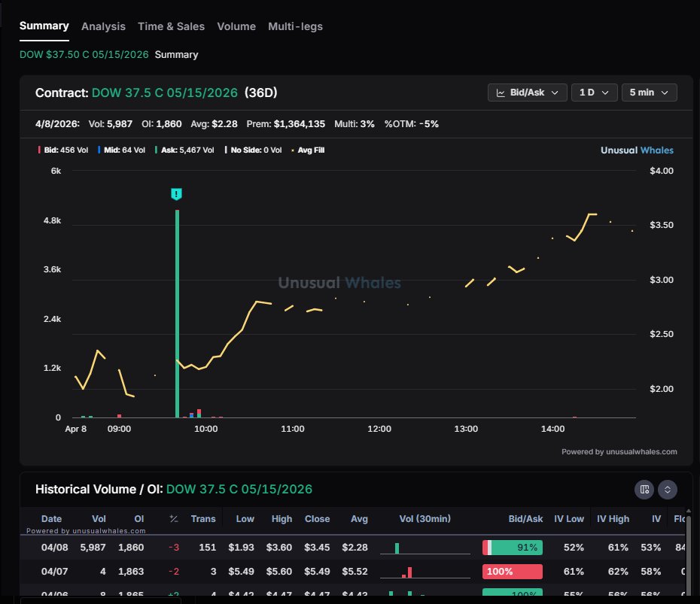Screen dimensions: 700x604
Task: Click the large green ask volume bar
Action: (177, 314)
